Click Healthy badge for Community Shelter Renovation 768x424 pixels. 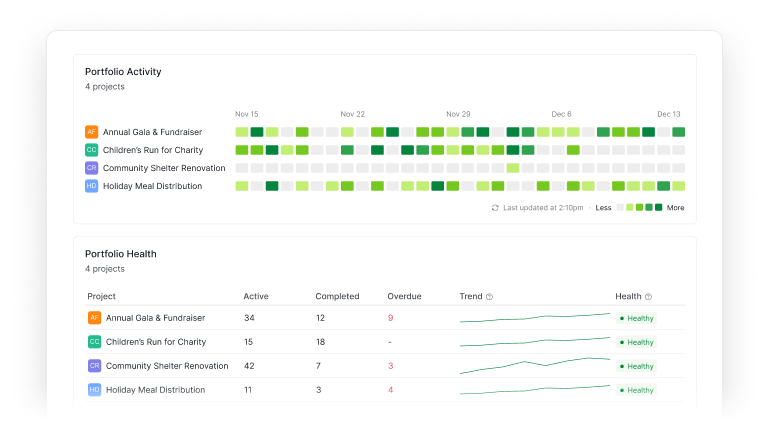tap(636, 366)
